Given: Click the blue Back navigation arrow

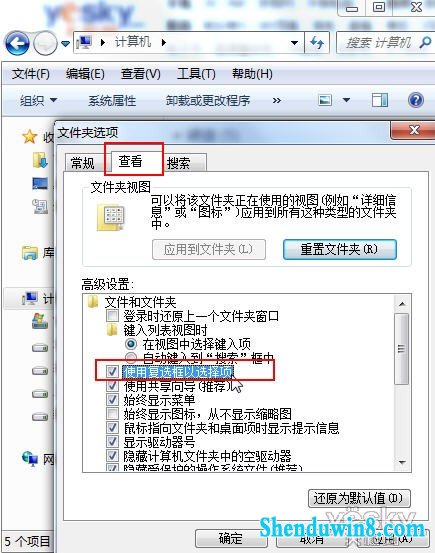Looking at the screenshot, I should tap(17, 43).
